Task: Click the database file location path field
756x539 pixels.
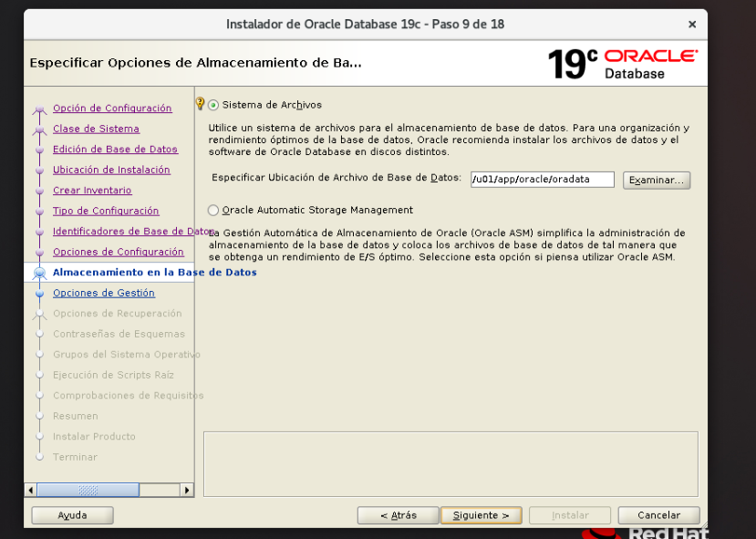Action: tap(542, 180)
